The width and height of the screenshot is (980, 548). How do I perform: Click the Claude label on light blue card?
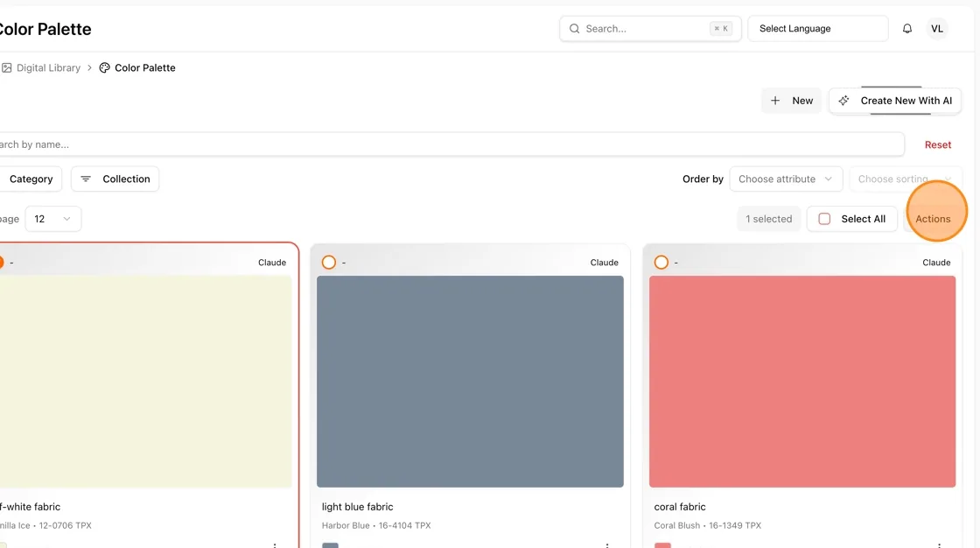tap(605, 263)
